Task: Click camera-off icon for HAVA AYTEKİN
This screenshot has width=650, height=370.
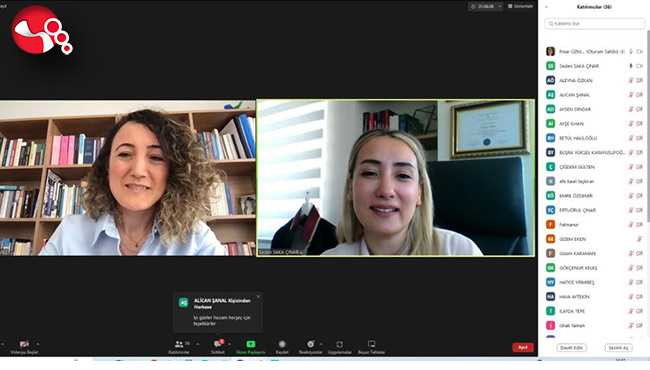Action: coord(639,297)
